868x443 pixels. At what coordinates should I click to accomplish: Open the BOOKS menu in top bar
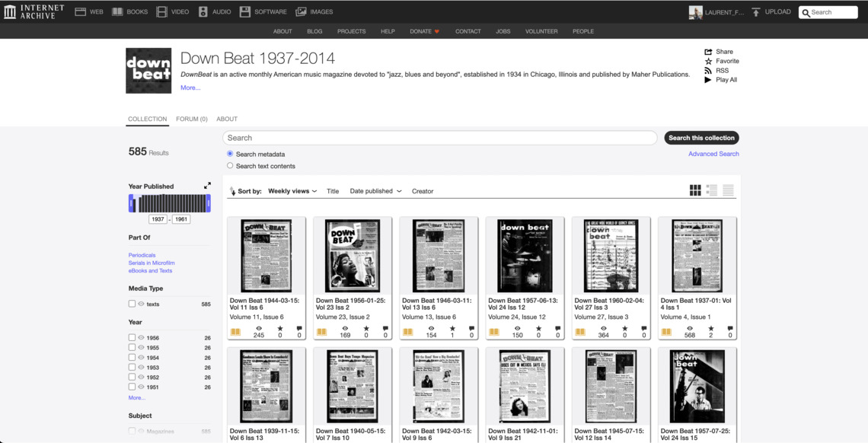(x=130, y=12)
